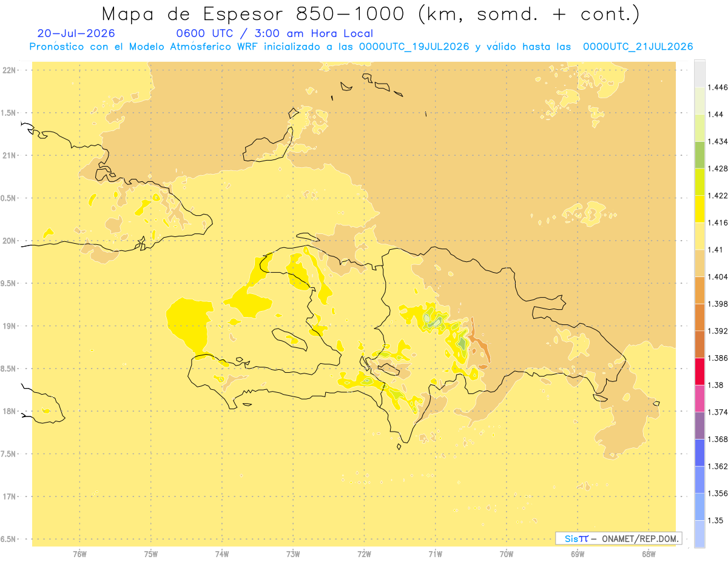Select the blue swatch between 1.362 and 1.368
This screenshot has height=562, width=728.
coord(699,452)
